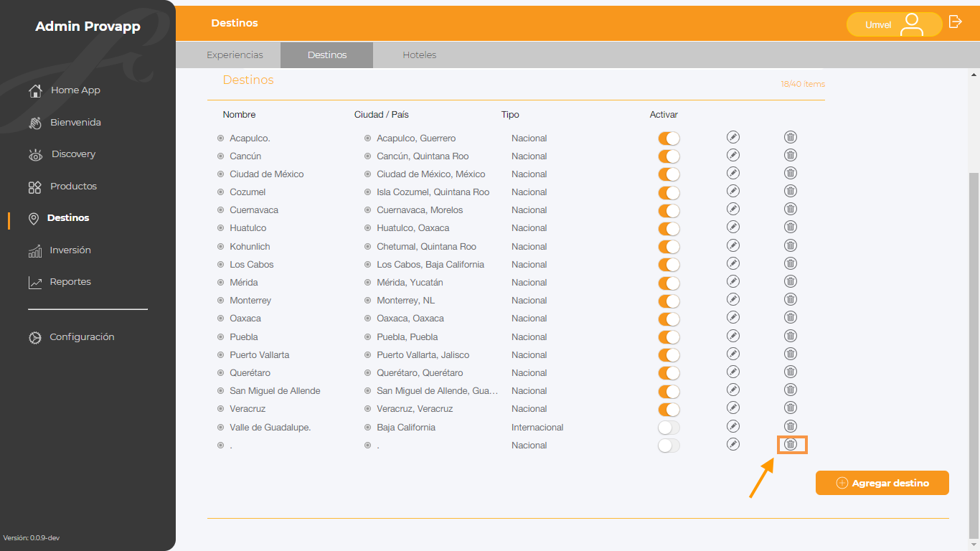This screenshot has height=551, width=980.
Task: Toggle Activar for Huatulco
Action: pos(669,228)
